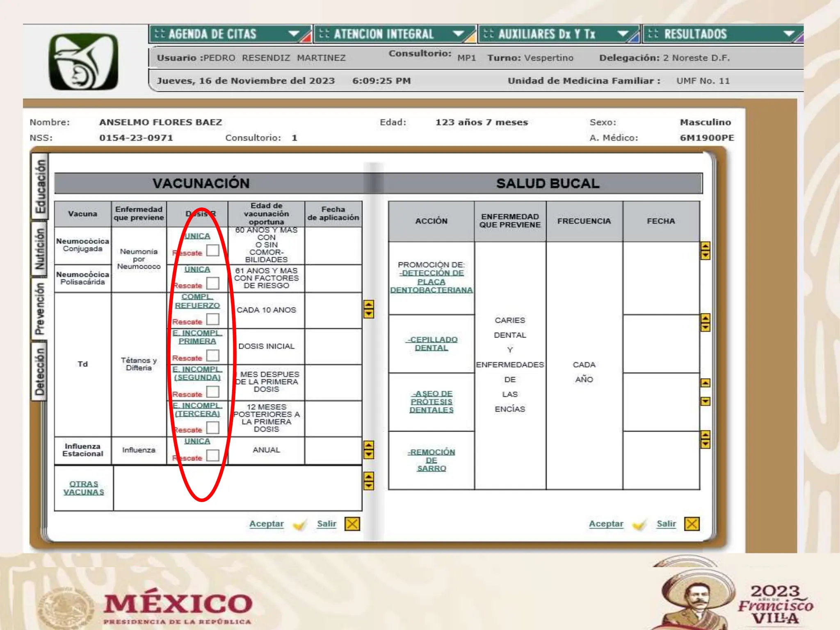Switch to the Detección side tab
840x630 pixels.
coord(40,371)
